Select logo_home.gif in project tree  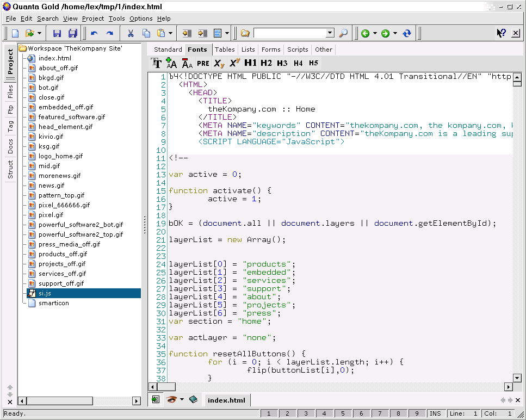(x=60, y=156)
